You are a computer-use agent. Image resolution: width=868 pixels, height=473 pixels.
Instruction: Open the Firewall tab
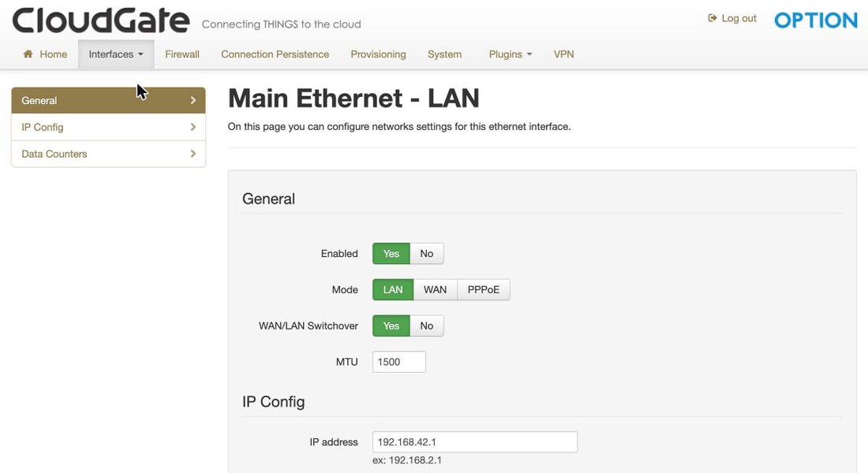coord(182,54)
